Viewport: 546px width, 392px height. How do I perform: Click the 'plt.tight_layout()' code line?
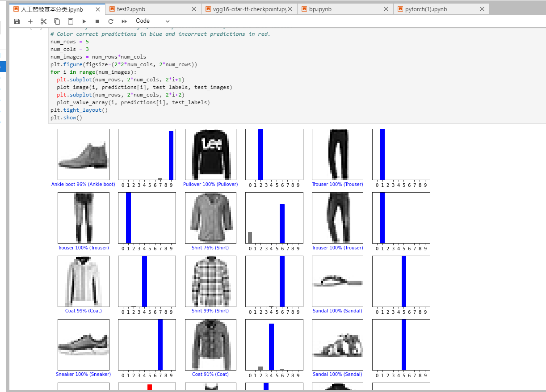(x=79, y=110)
